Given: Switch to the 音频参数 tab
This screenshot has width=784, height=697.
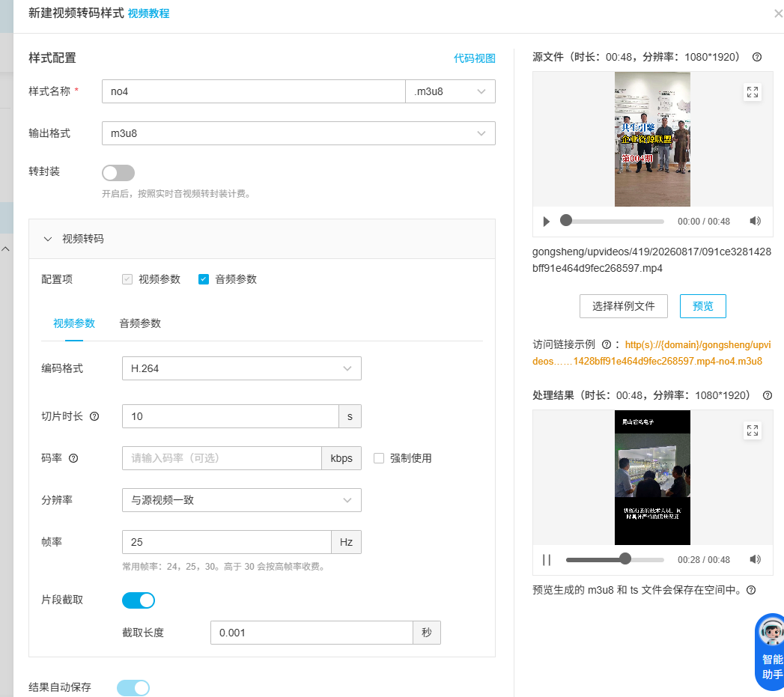Looking at the screenshot, I should coord(140,323).
